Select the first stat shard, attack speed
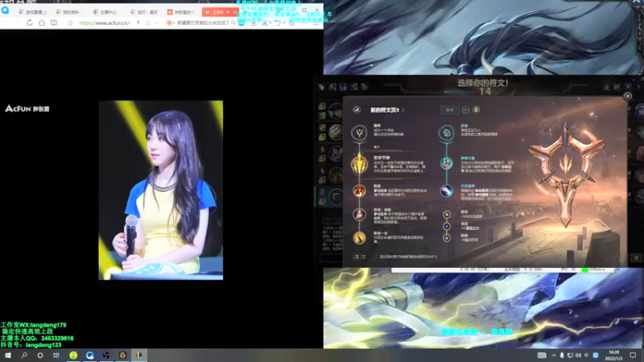Viewport: 644px width, 362px height. tap(447, 214)
